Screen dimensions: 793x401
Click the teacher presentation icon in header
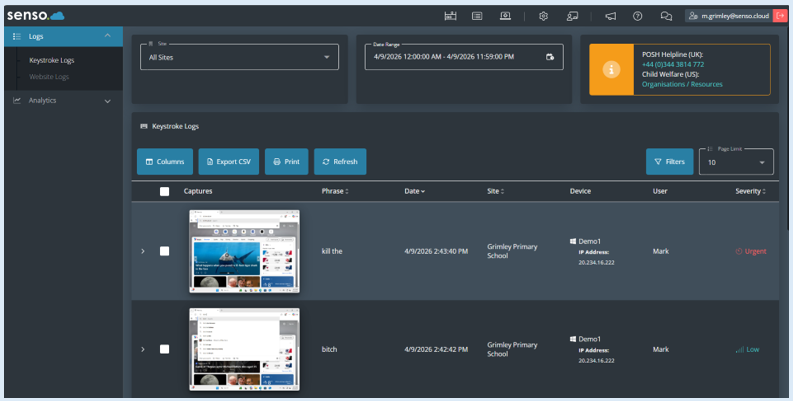tap(572, 16)
